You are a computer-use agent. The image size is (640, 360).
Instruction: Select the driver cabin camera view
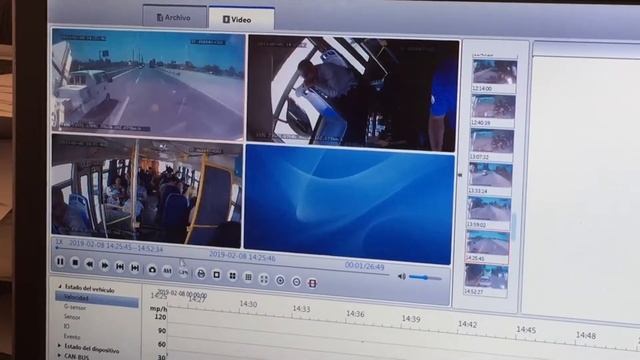[x=353, y=93]
